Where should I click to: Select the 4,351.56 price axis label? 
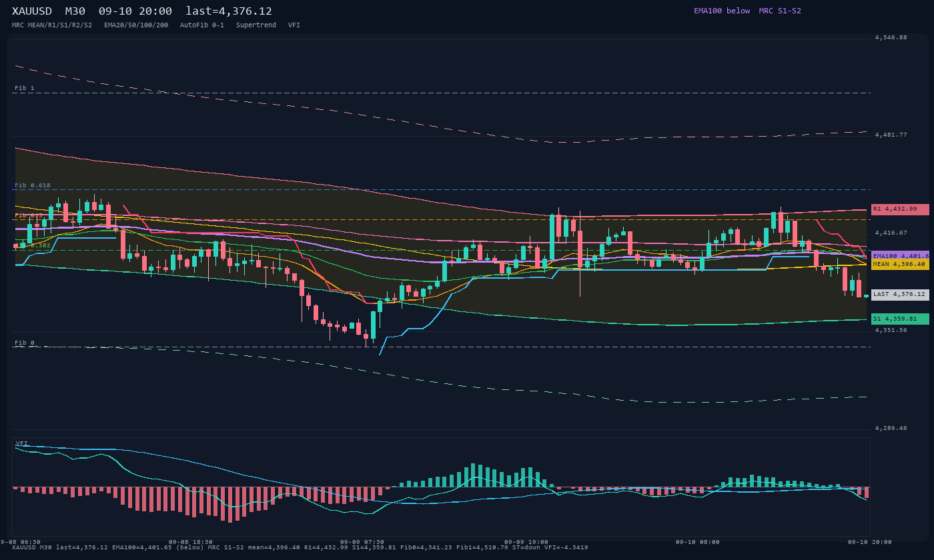coord(891,330)
